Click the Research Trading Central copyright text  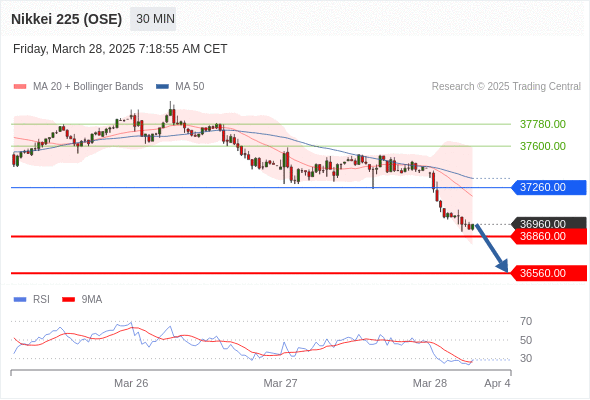pos(506,87)
